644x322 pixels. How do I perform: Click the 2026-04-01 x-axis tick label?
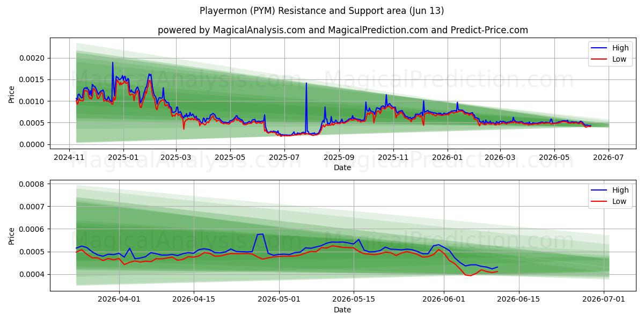[x=119, y=299]
